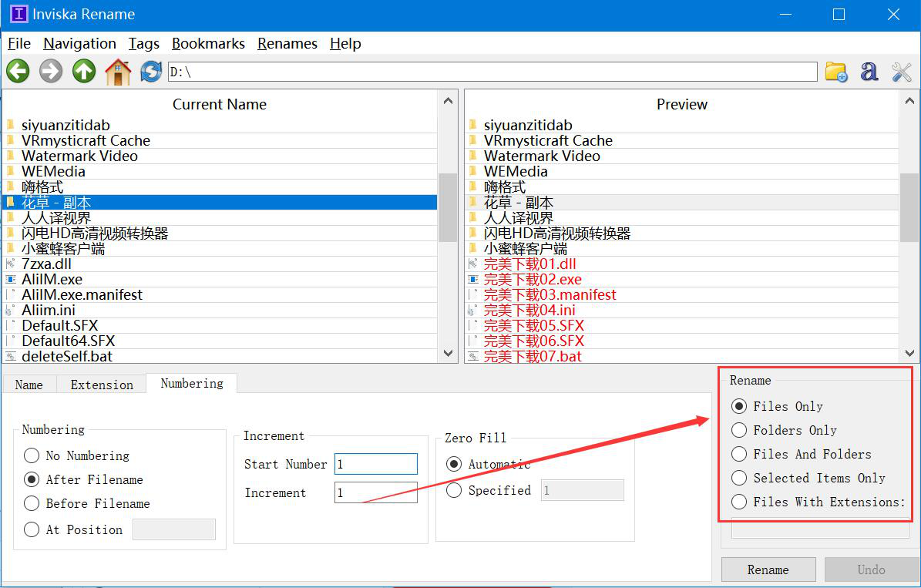Refresh the directory listing
The width and height of the screenshot is (921, 588).
tap(151, 72)
